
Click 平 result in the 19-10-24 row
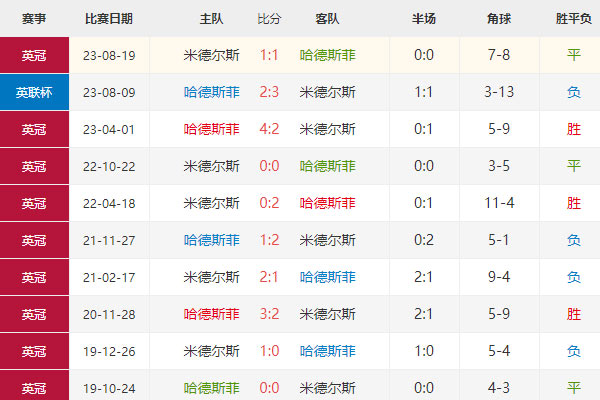(574, 388)
